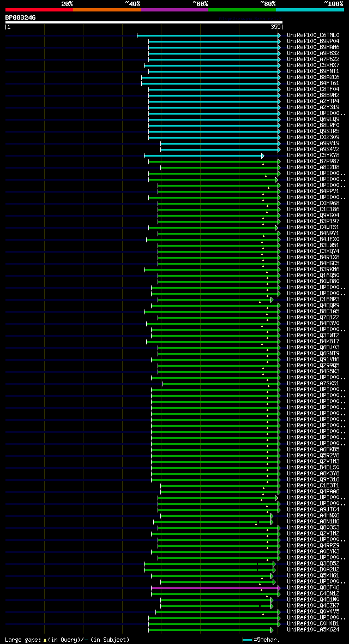This screenshot has height=644, width=349.
Task: Open hit UniRef100_A6MKB5
Action: [313, 449]
